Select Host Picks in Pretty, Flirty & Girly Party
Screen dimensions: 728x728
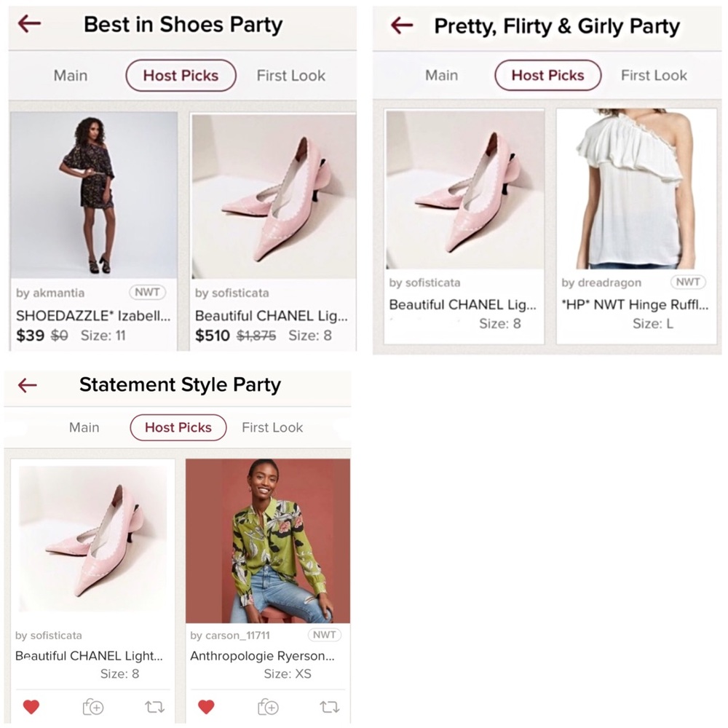[547, 75]
